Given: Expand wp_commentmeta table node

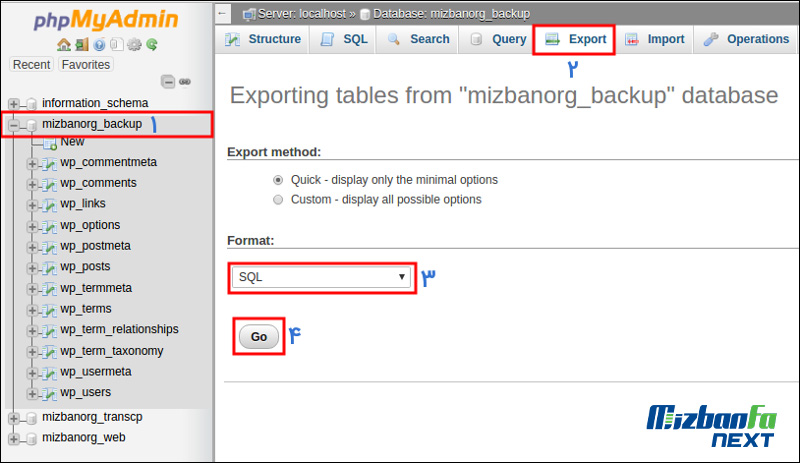Looking at the screenshot, I should tap(32, 164).
